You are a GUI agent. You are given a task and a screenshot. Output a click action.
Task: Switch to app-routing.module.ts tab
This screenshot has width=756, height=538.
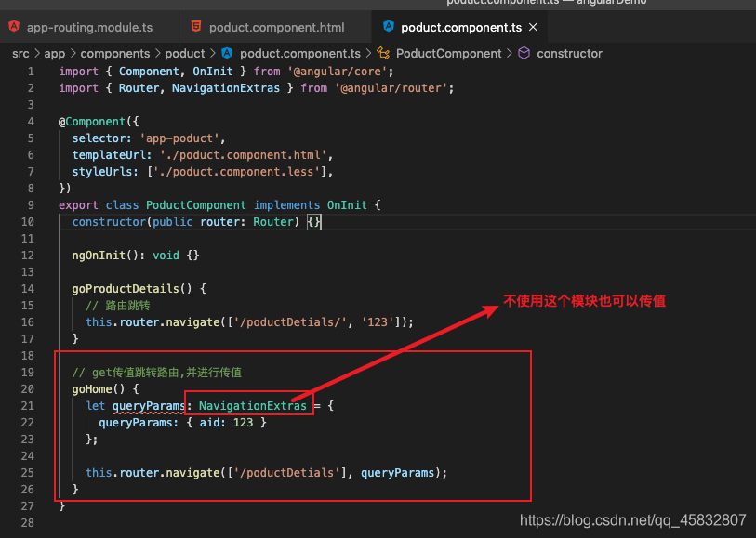click(89, 28)
